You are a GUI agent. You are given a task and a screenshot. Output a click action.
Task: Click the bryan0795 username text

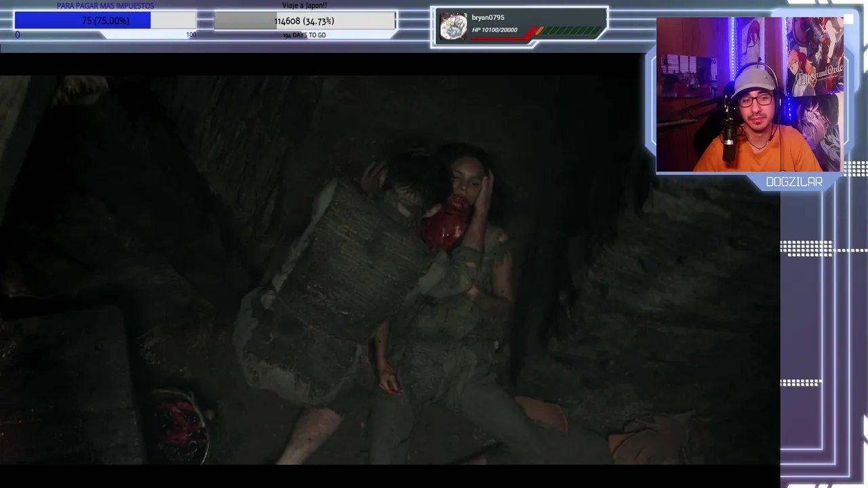click(488, 18)
